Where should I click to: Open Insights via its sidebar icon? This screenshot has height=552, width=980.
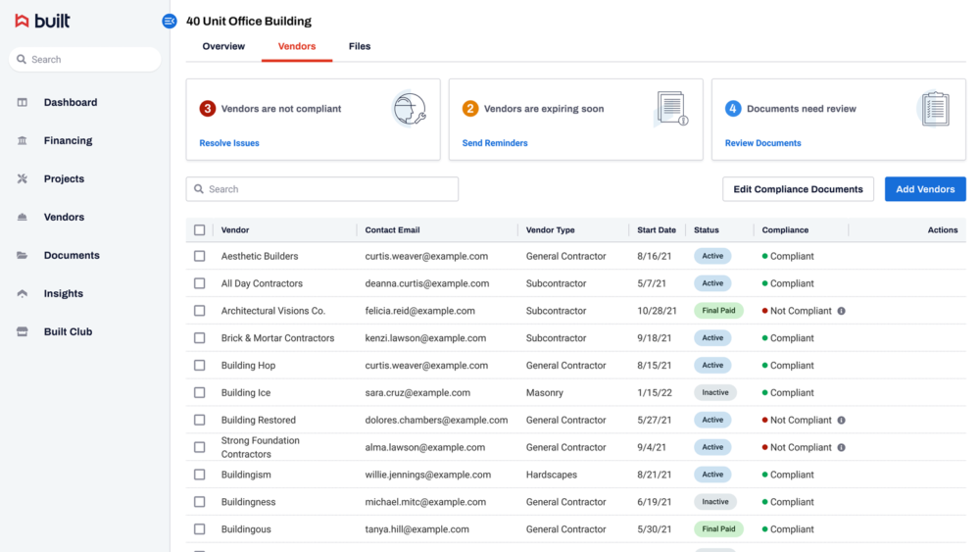(22, 293)
